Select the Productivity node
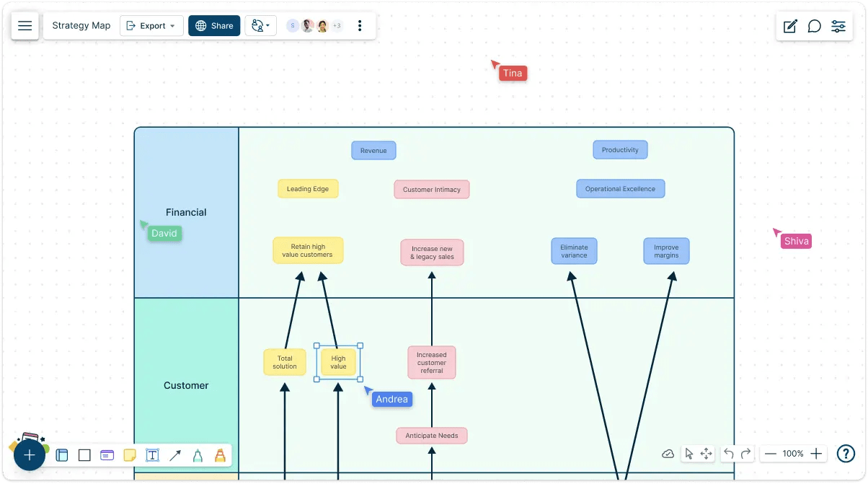 pyautogui.click(x=620, y=150)
